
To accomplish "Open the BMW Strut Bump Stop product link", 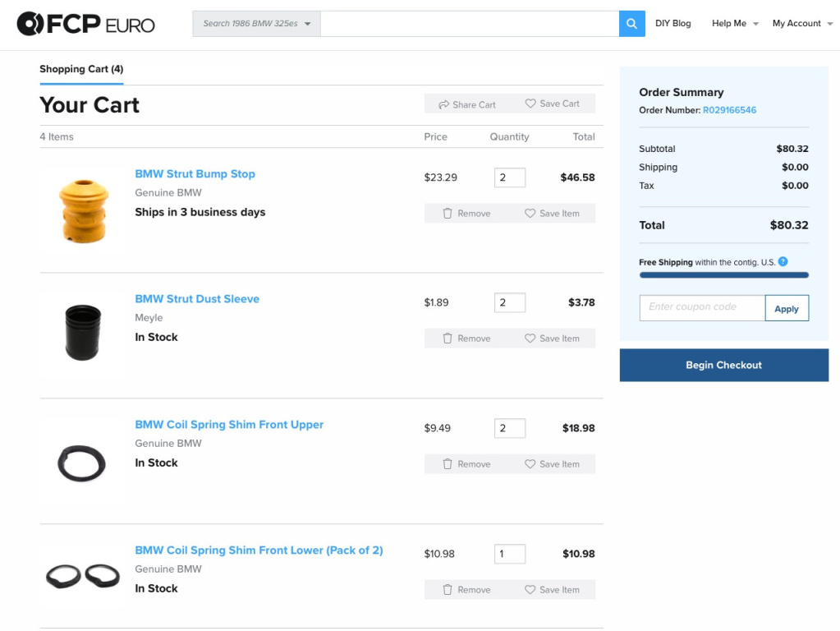I will click(x=195, y=173).
